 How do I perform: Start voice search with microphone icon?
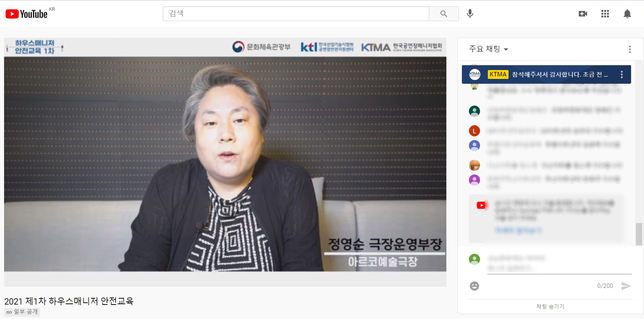click(470, 14)
